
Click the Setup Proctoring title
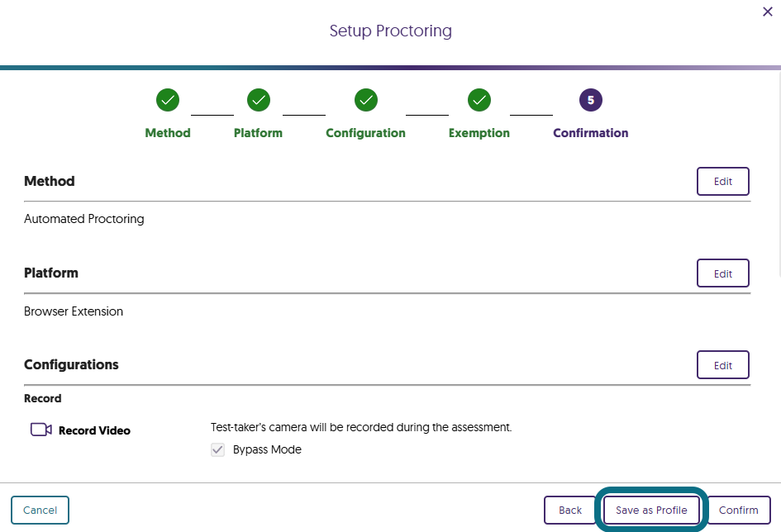point(390,31)
